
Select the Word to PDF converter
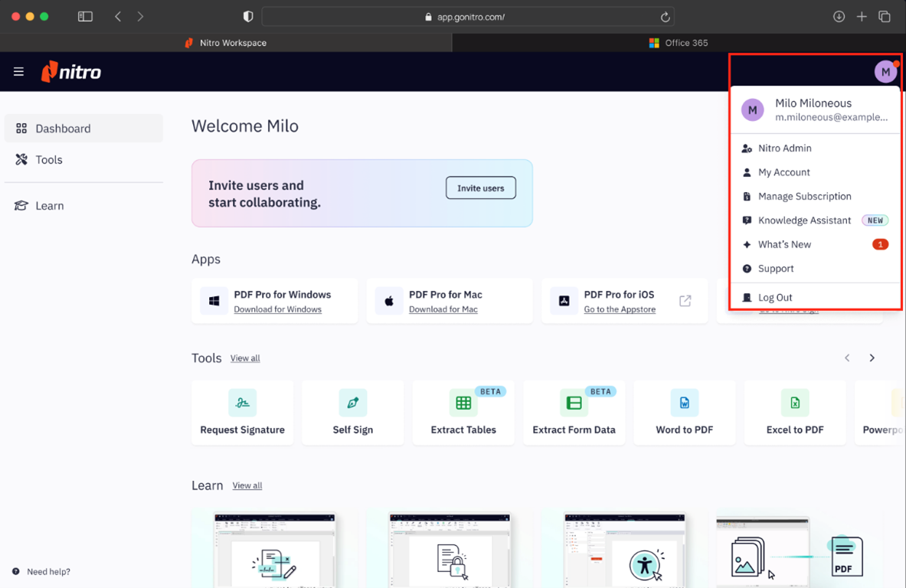tap(684, 413)
